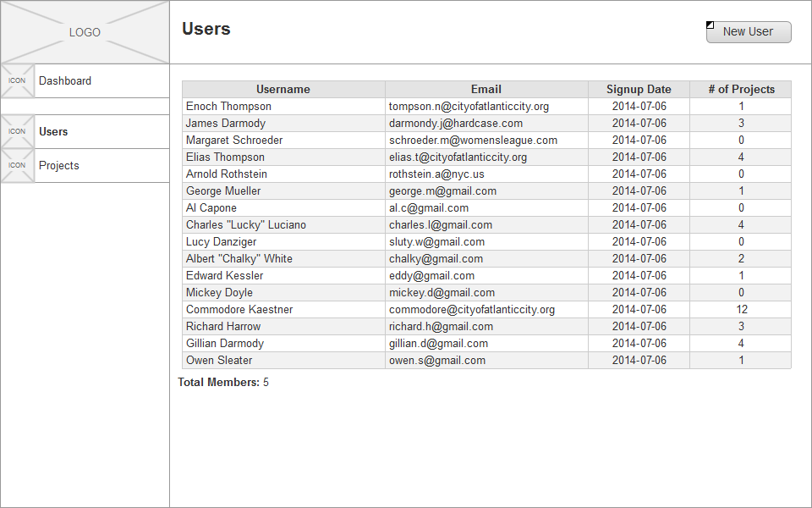Click email commodore@cityofatlanticcity.org
This screenshot has width=812, height=508.
472,310
